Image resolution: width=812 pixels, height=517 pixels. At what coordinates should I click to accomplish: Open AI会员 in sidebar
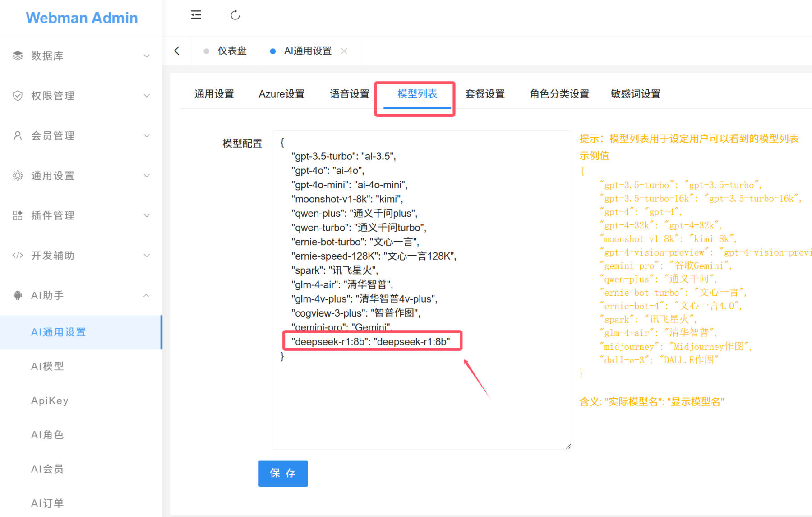47,469
